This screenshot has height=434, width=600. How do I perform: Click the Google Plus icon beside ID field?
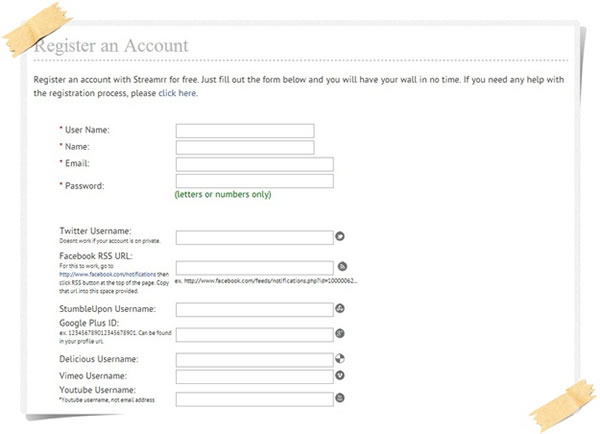click(340, 332)
